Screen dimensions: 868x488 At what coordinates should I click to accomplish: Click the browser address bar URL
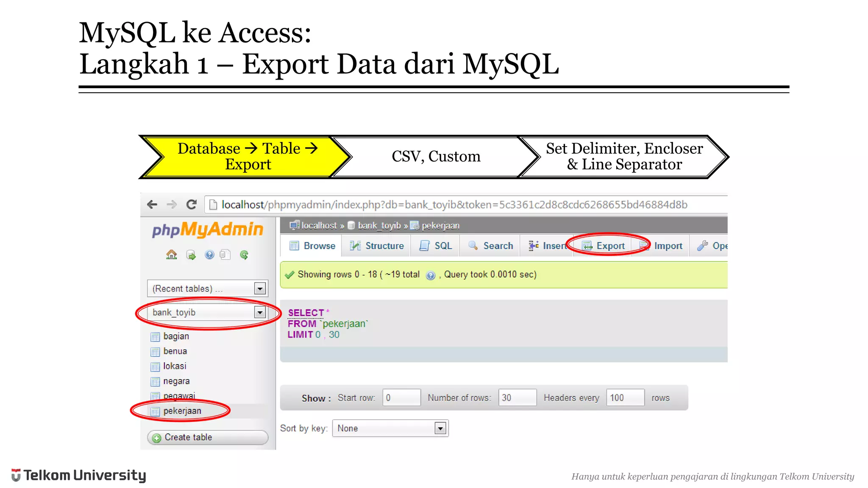tap(454, 205)
